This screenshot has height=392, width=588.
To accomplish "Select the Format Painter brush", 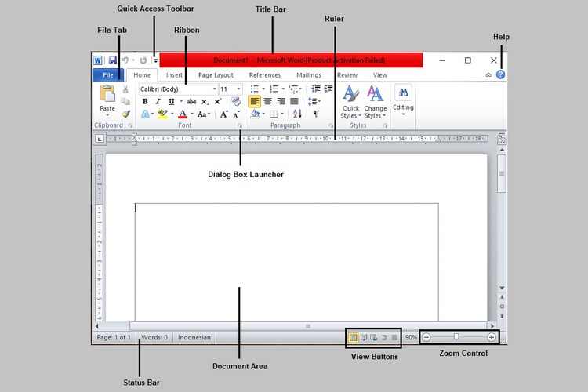I will (x=125, y=114).
